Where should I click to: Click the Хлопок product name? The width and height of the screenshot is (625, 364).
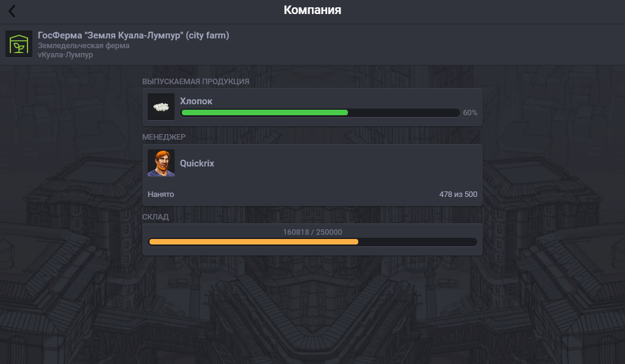(196, 101)
